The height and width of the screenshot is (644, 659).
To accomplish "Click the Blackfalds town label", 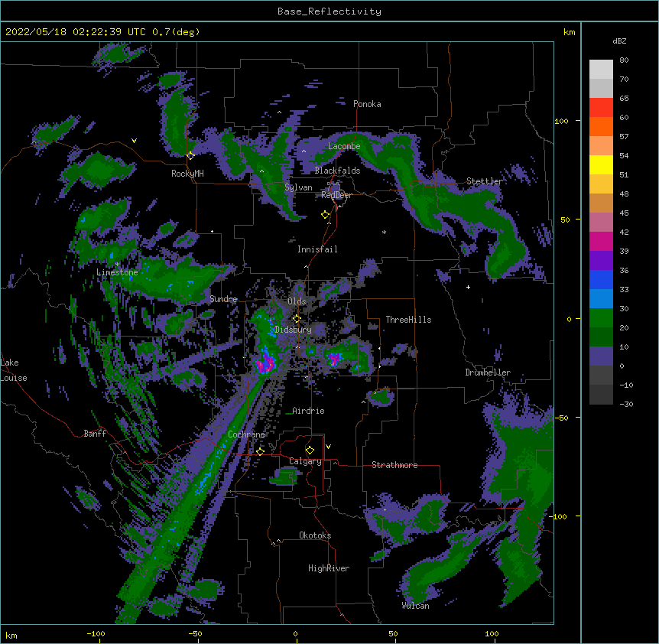I will click(337, 171).
